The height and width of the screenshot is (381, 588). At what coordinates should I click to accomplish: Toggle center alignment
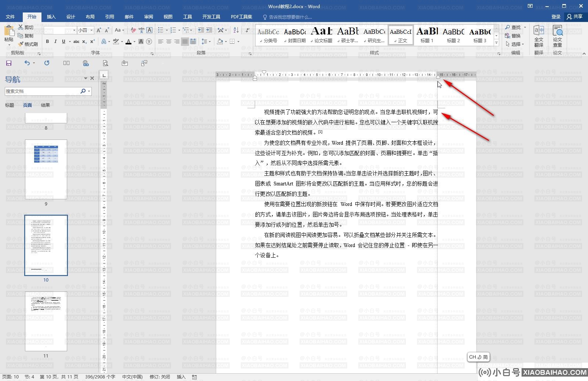pyautogui.click(x=169, y=41)
